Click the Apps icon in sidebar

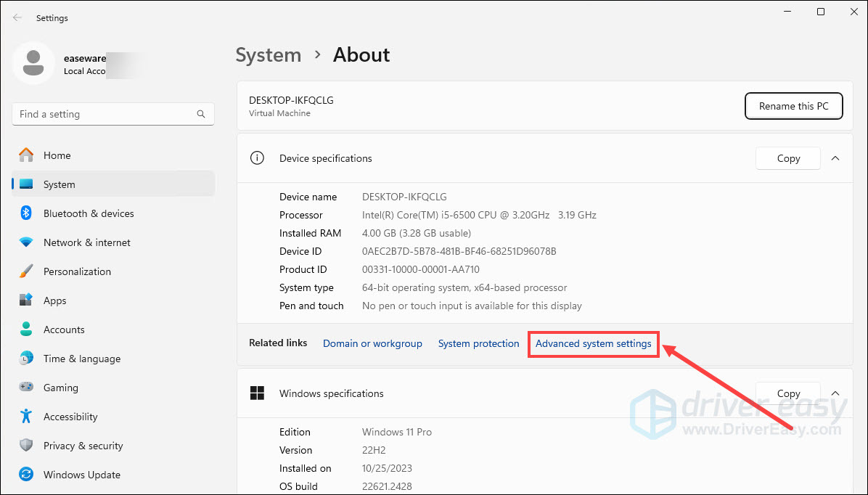click(26, 300)
